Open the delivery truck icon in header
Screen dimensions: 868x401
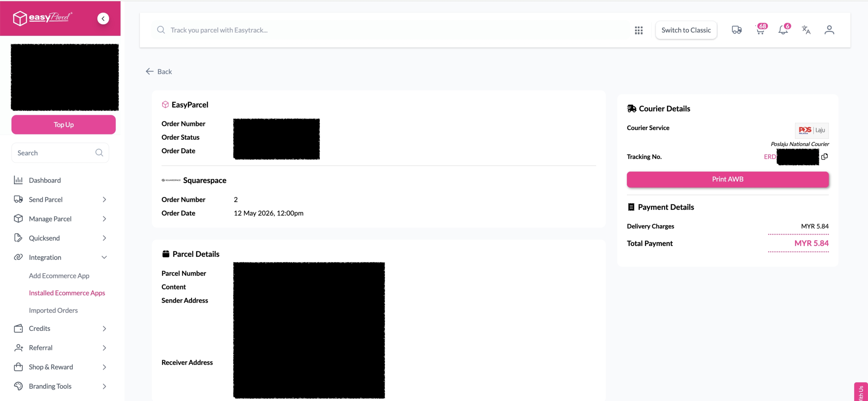coord(736,30)
